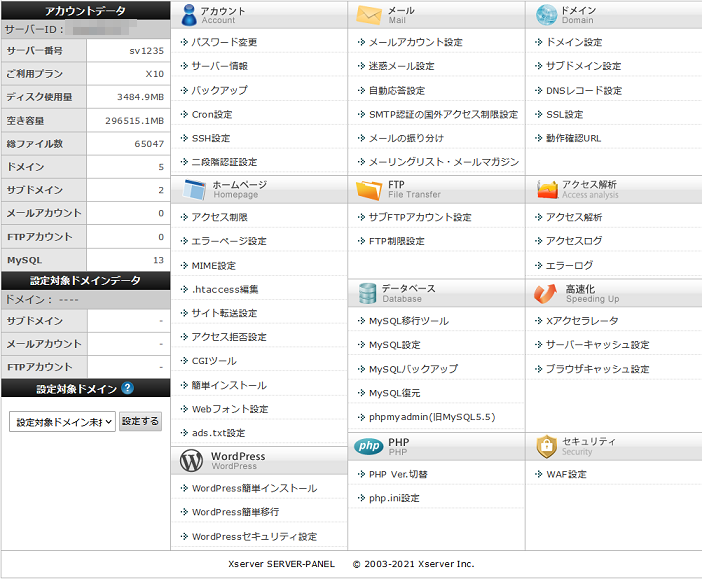Open SSH設定

(211, 138)
